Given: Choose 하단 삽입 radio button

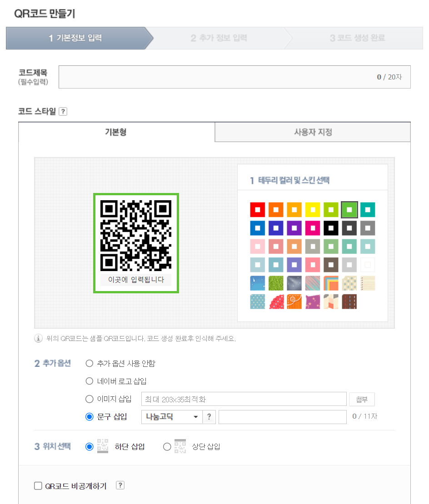Looking at the screenshot, I should click(x=90, y=446).
